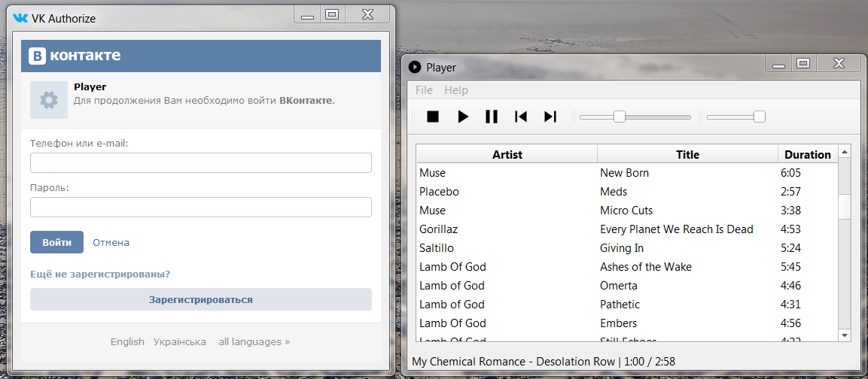
Task: Click the 2:57 duration cell
Action: click(x=790, y=192)
